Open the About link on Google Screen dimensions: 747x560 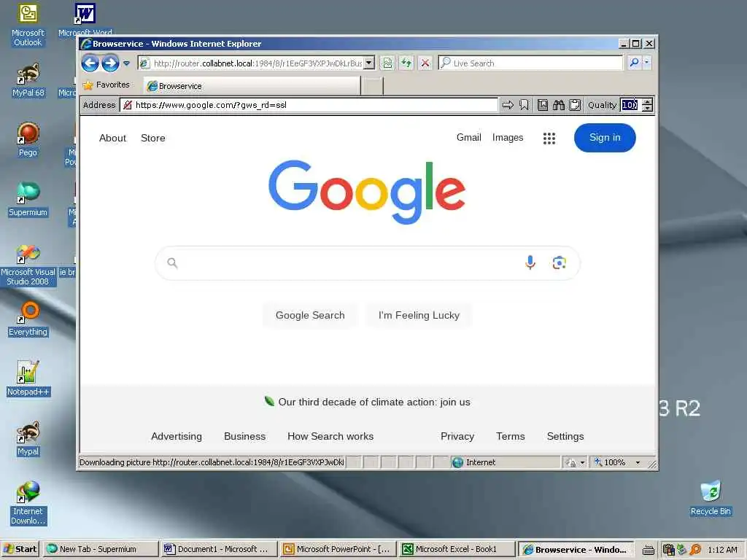point(112,138)
